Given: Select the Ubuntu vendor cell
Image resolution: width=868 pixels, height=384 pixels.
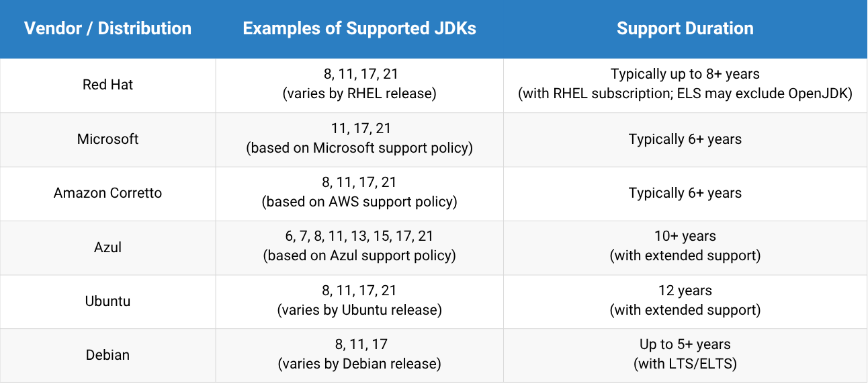Looking at the screenshot, I should [x=107, y=301].
